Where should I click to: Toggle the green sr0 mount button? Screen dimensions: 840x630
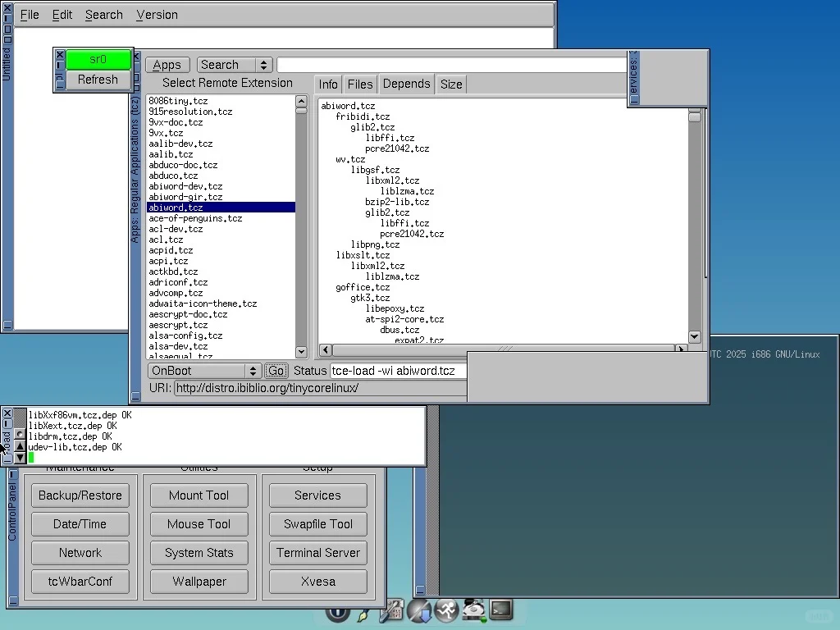click(x=98, y=59)
